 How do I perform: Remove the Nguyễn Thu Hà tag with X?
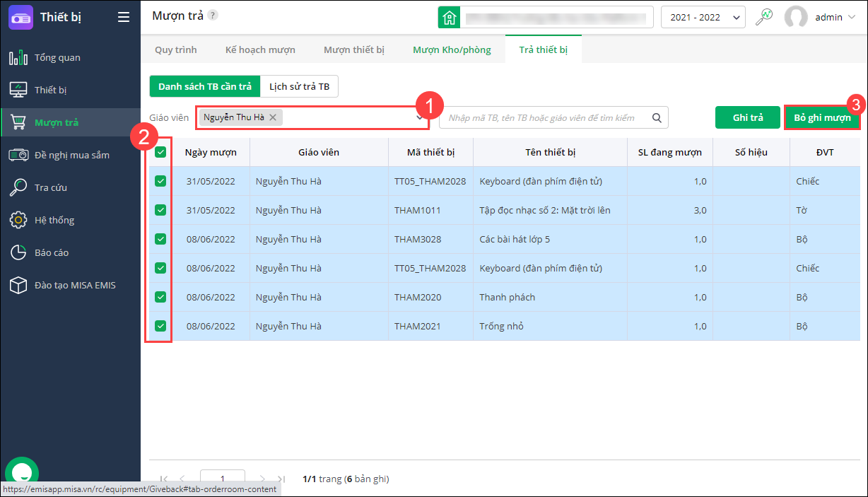coord(273,117)
